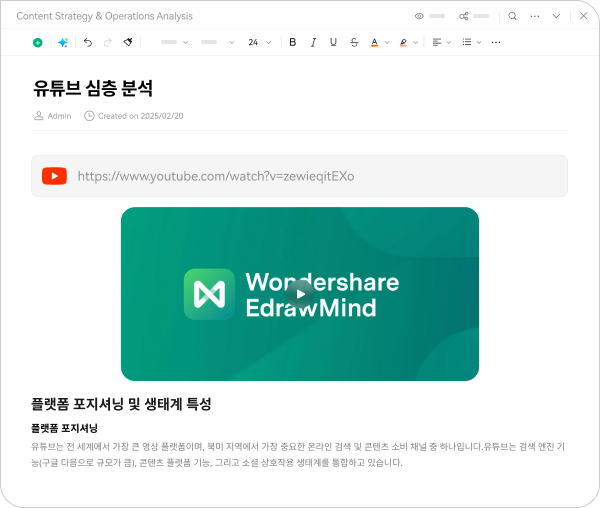
Task: Click the text alignment icon
Action: (x=437, y=42)
